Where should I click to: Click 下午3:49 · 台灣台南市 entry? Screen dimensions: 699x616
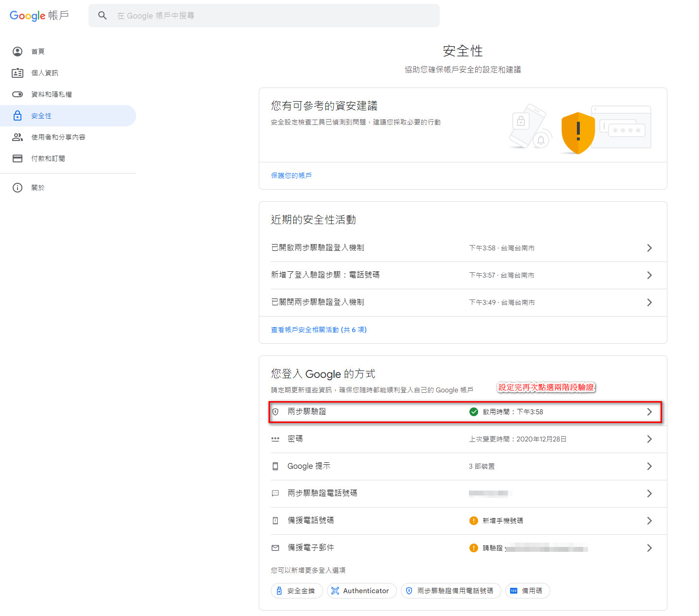point(502,302)
